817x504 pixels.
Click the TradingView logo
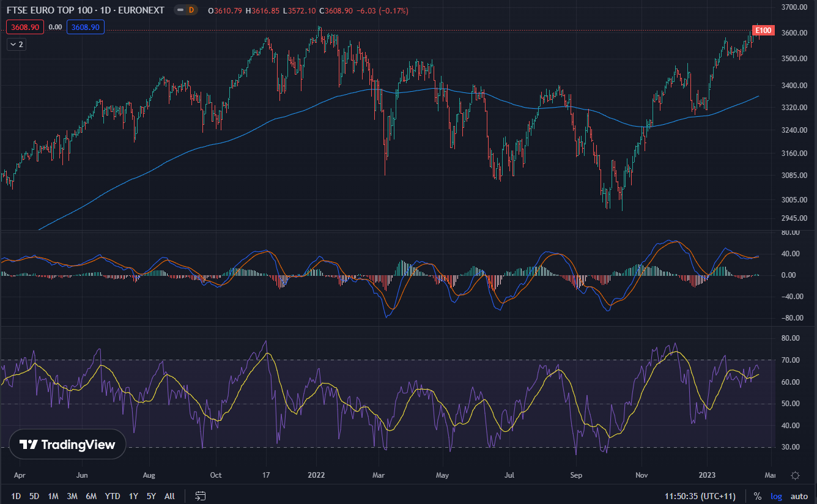(x=67, y=445)
